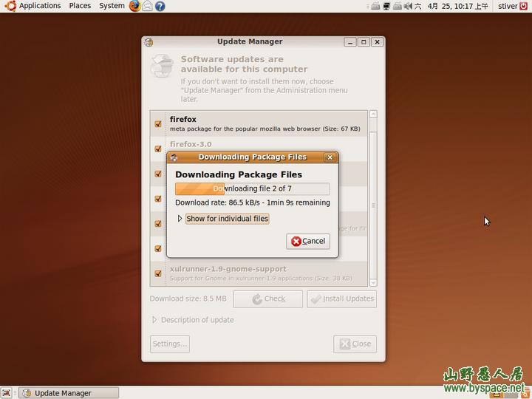Open the mail launcher icon in the top panel
532x399 pixels.
click(147, 6)
